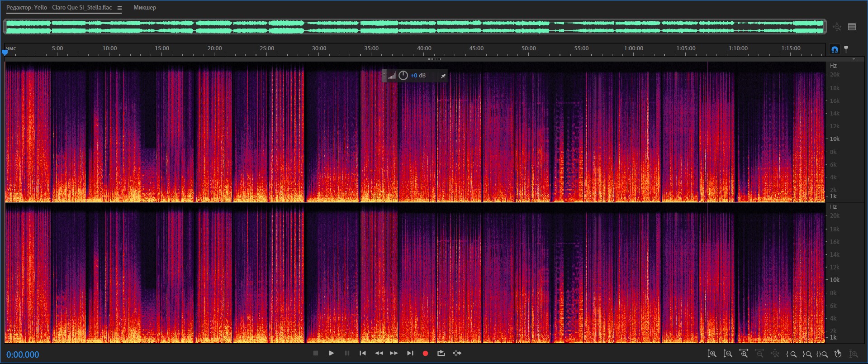Open the channel display options icon beside overview
This screenshot has width=868, height=364.
click(x=852, y=27)
